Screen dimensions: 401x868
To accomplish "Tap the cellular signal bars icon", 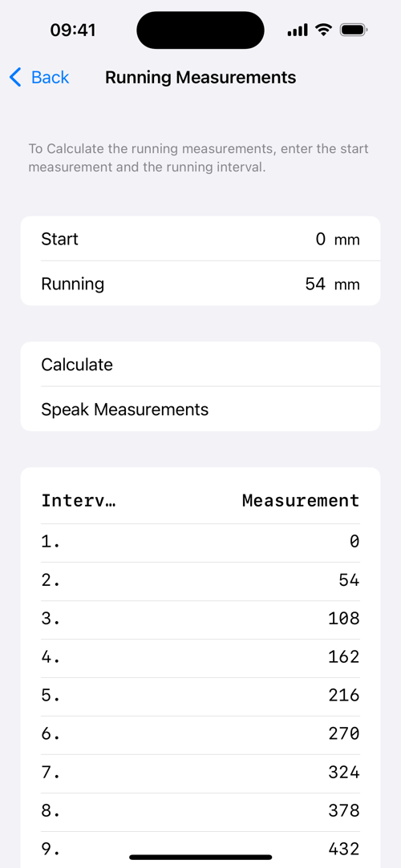I will [298, 30].
